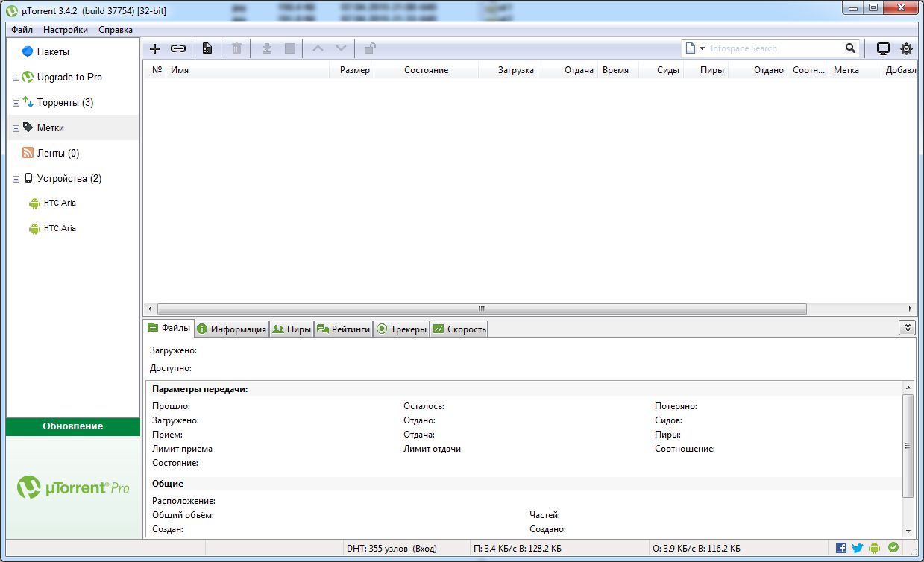Switch to Рейтинги tab

343,329
